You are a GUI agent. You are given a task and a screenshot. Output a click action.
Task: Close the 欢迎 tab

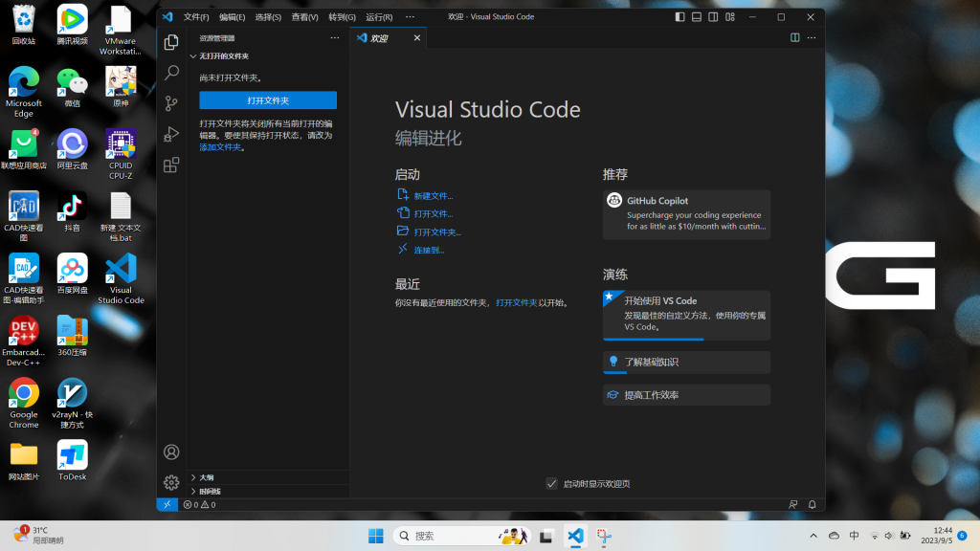point(417,38)
